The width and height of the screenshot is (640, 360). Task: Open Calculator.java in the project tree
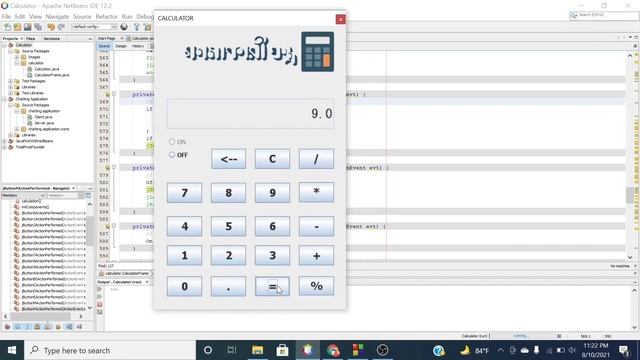pos(47,69)
